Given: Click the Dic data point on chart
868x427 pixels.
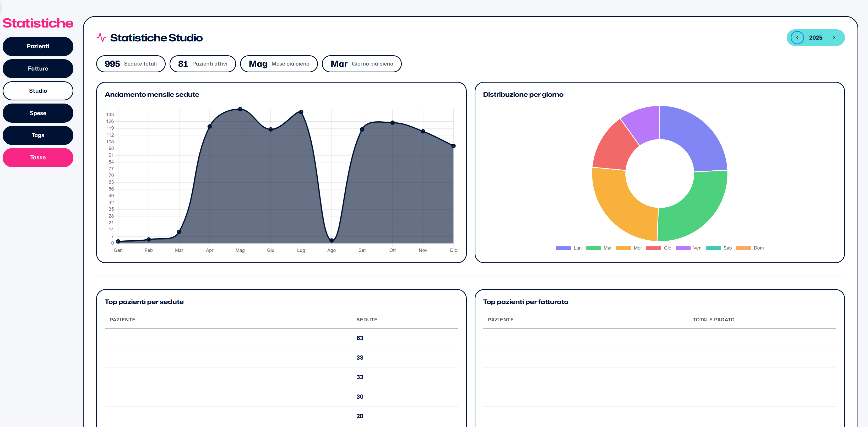Looking at the screenshot, I should pyautogui.click(x=454, y=146).
